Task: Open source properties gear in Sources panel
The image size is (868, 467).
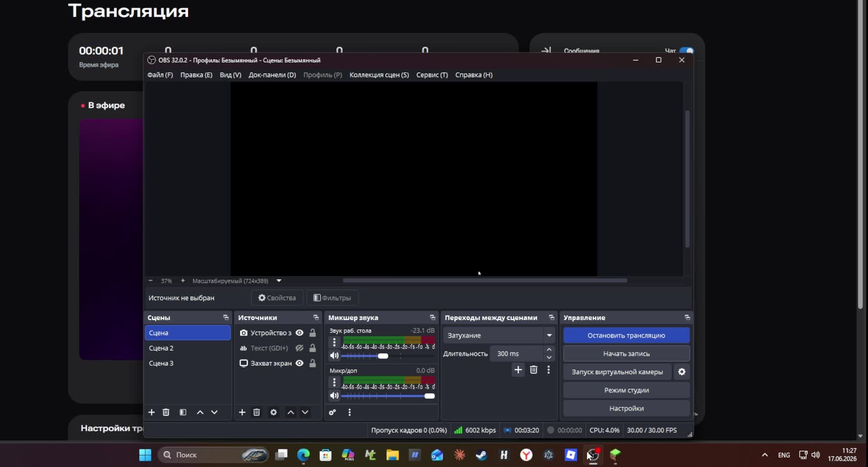Action: click(x=274, y=412)
